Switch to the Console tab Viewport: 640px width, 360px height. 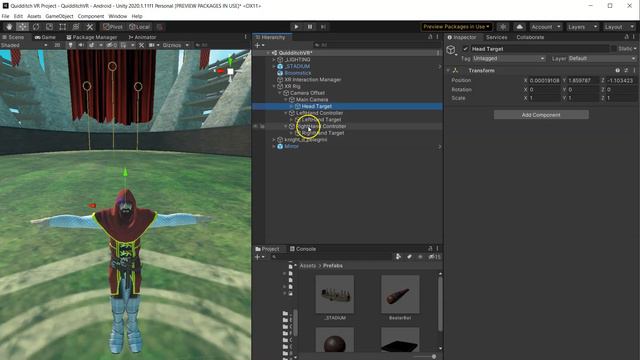[303, 249]
